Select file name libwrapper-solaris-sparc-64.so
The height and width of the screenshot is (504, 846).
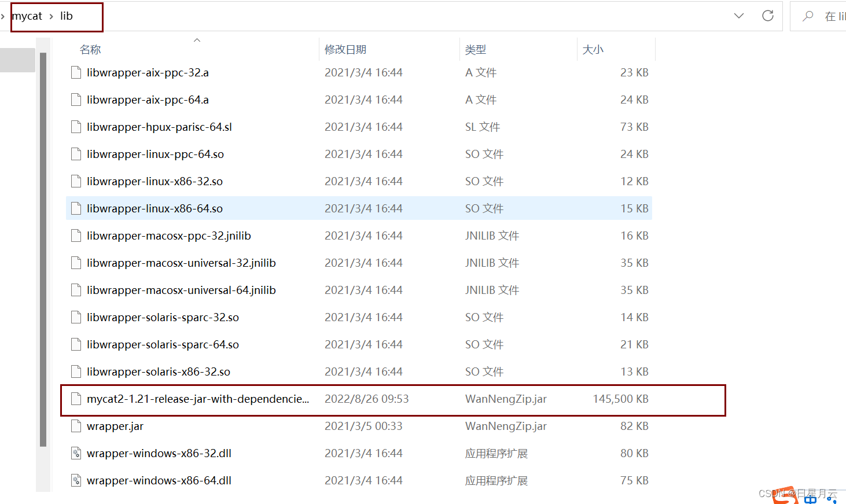click(x=163, y=344)
